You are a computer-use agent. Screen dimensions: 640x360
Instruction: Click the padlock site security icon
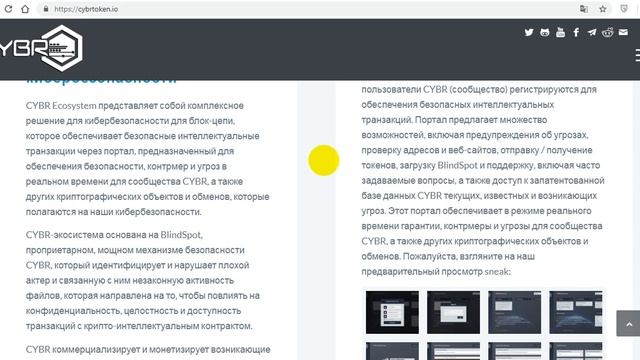point(46,9)
